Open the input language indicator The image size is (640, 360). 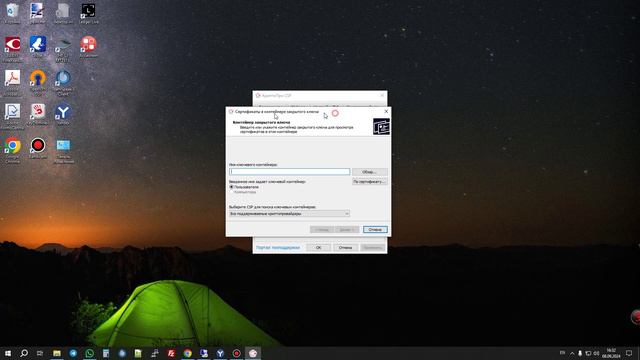tap(562, 353)
